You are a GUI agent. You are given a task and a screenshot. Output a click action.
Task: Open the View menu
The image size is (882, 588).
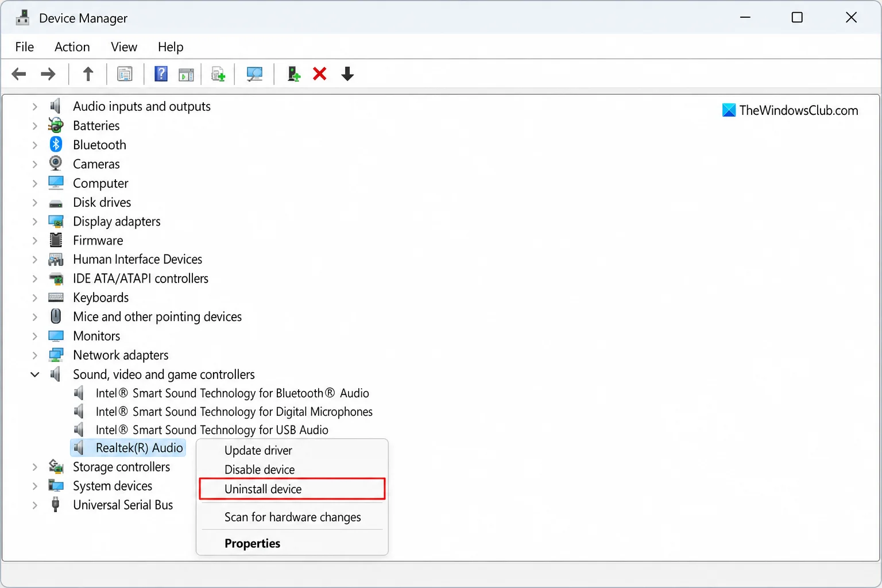124,47
